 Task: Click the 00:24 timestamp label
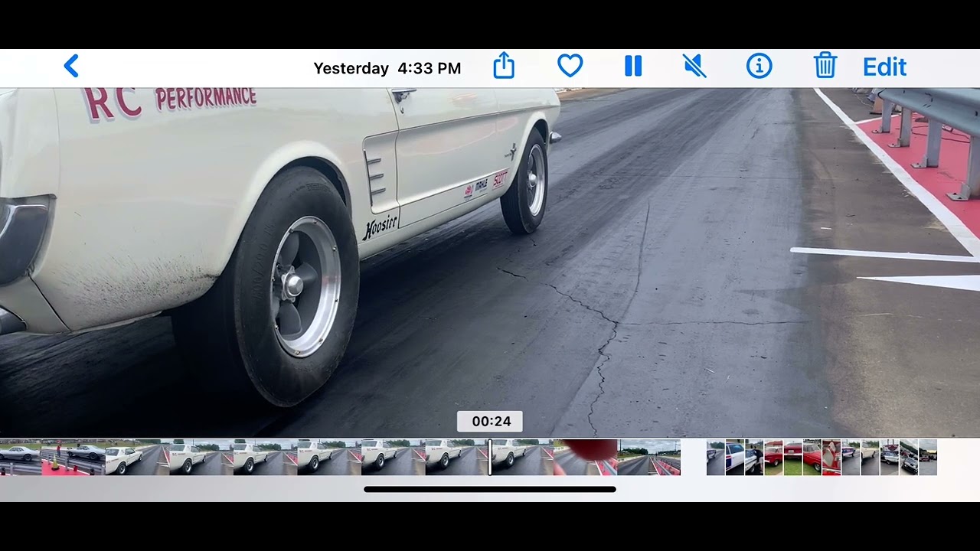pyautogui.click(x=490, y=422)
